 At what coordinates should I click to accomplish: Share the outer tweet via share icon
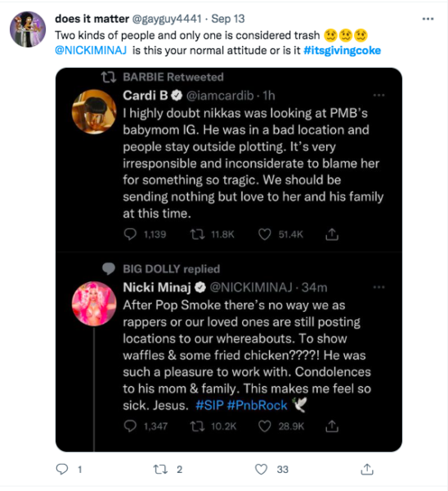click(x=367, y=469)
